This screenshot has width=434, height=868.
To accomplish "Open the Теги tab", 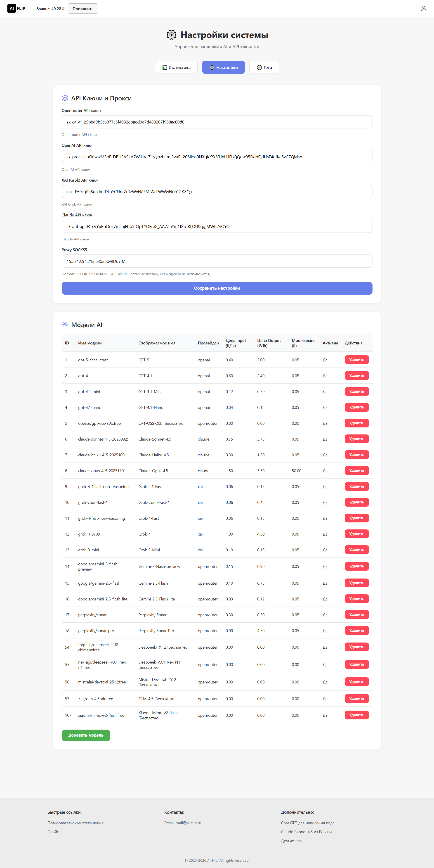I will point(264,67).
